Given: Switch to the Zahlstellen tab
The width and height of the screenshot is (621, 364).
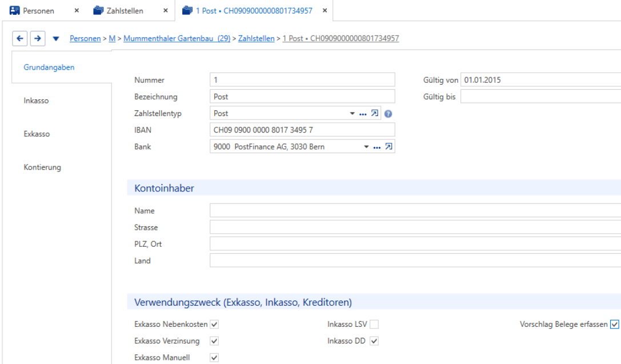Looking at the screenshot, I should coord(125,11).
